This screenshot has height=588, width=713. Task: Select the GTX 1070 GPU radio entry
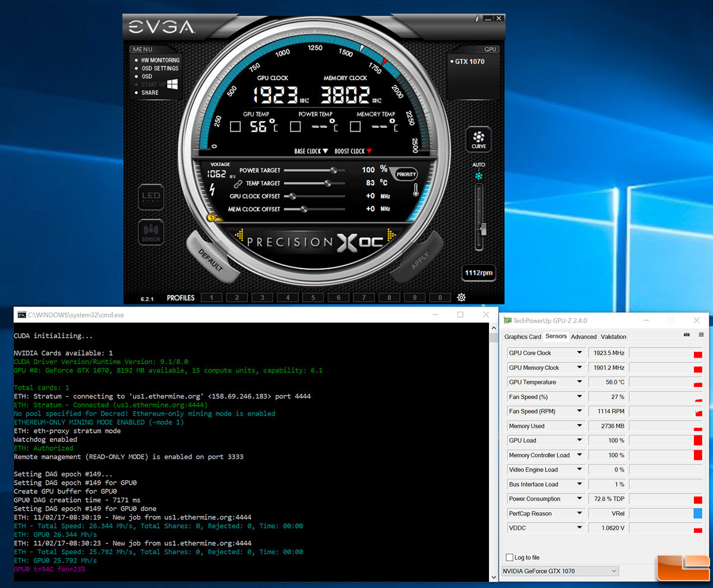467,61
